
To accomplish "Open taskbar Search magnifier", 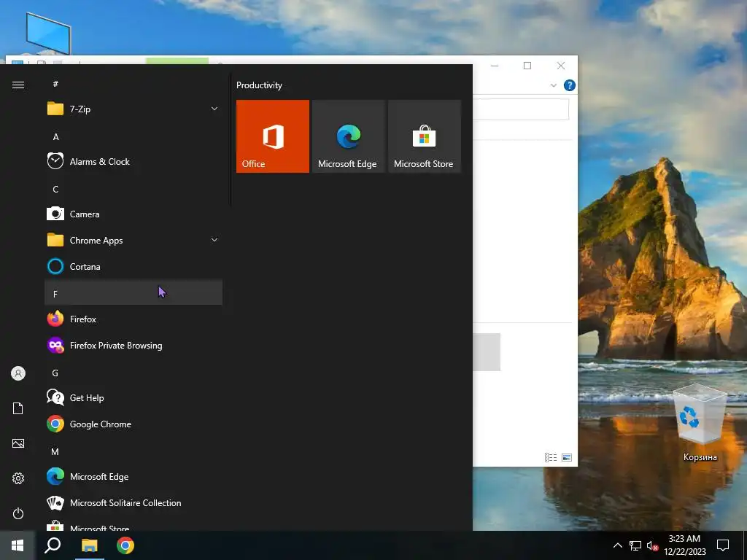I will [x=53, y=545].
